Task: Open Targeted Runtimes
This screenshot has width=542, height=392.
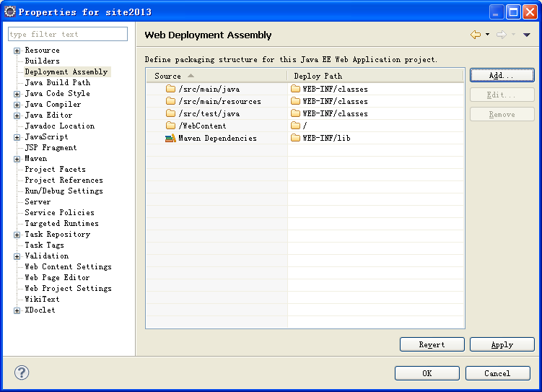Action: 61,223
